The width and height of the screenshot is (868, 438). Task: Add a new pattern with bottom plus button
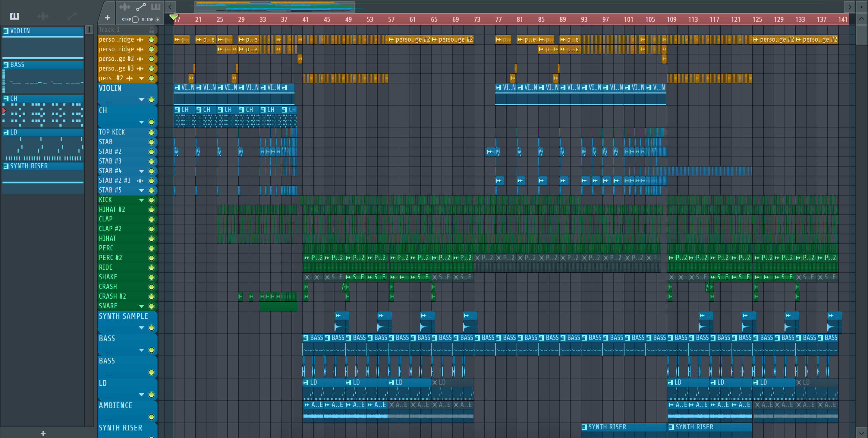coord(43,433)
